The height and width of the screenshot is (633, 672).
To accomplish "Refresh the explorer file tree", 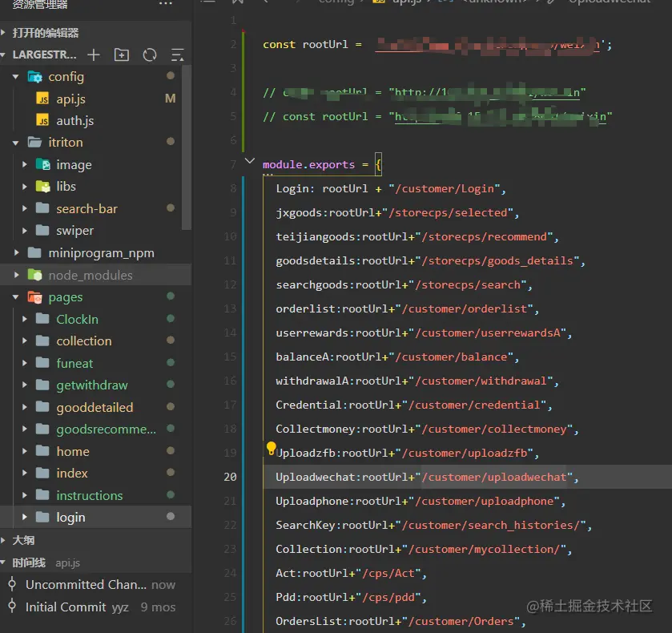I will coord(150,55).
